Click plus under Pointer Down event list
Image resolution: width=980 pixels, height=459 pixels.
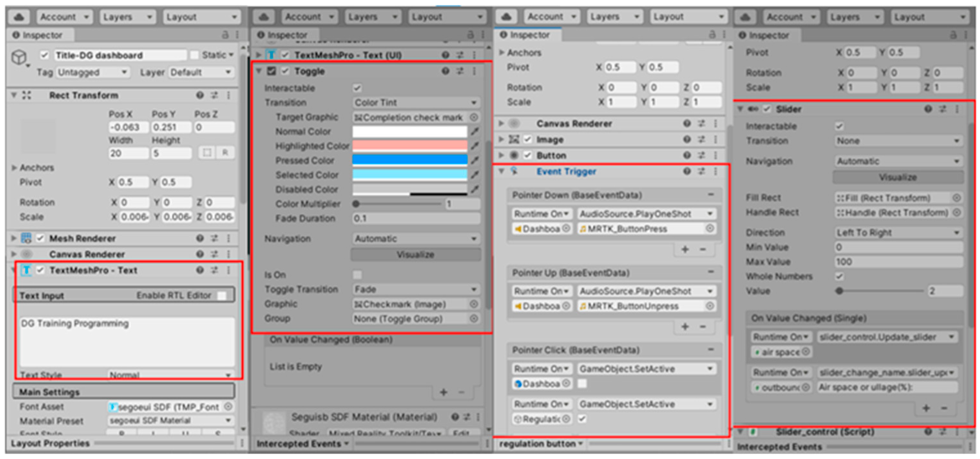(x=685, y=249)
